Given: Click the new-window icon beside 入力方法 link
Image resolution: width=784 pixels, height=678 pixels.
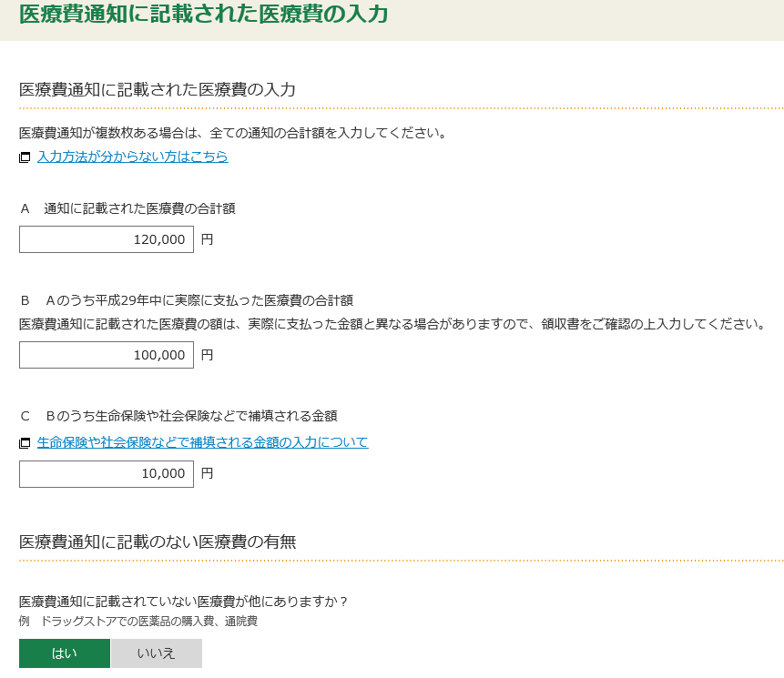Looking at the screenshot, I should (25, 157).
